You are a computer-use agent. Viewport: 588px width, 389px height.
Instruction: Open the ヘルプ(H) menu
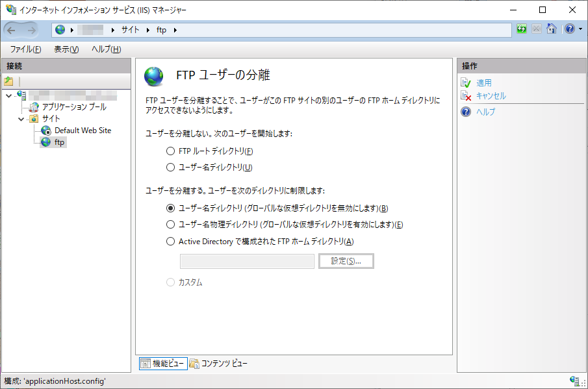click(107, 49)
